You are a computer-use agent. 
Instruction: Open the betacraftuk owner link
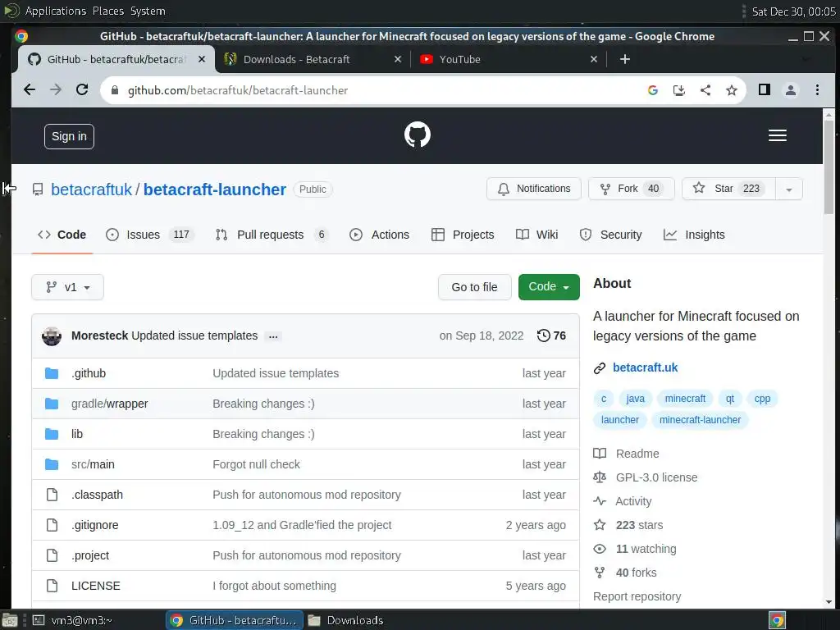point(92,189)
